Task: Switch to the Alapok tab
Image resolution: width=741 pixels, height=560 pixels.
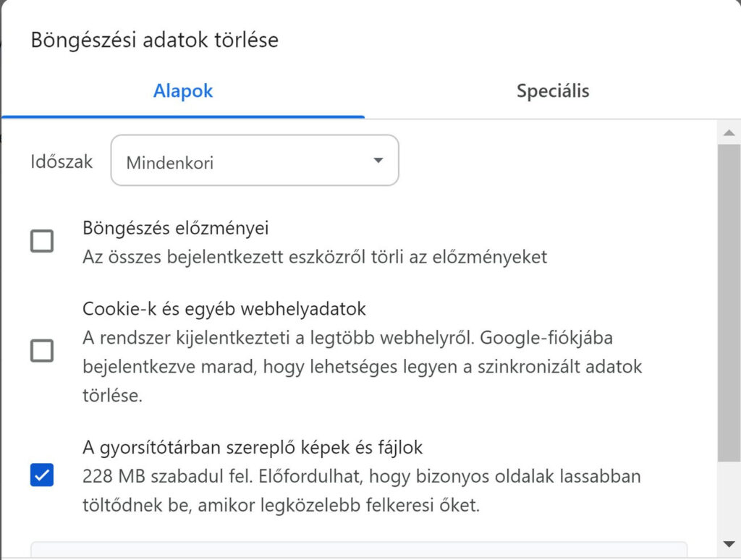Action: (x=183, y=92)
